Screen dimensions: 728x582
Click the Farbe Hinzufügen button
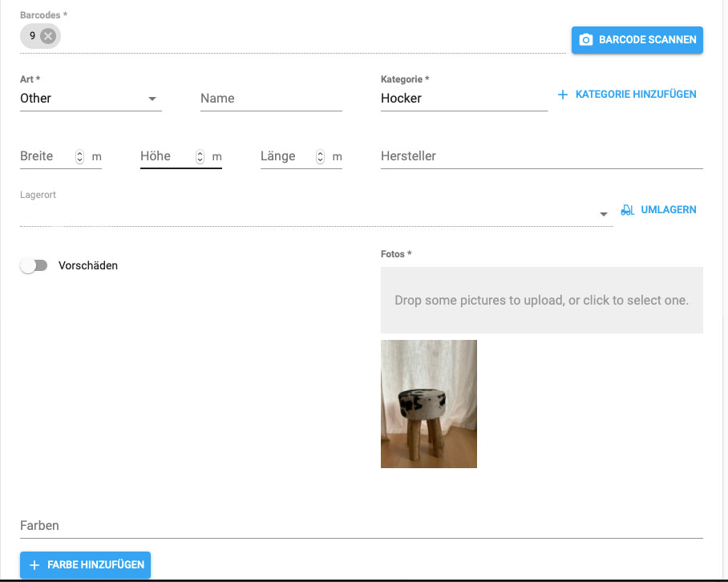point(86,565)
